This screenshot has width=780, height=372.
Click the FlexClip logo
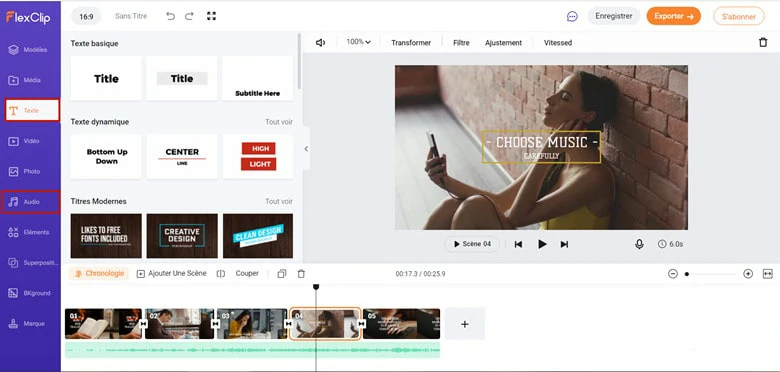(x=28, y=17)
